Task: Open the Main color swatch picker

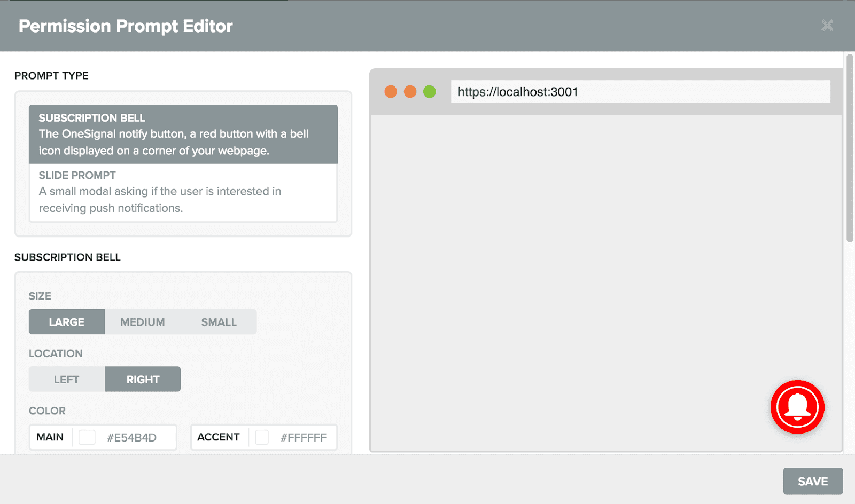Action: coord(87,437)
